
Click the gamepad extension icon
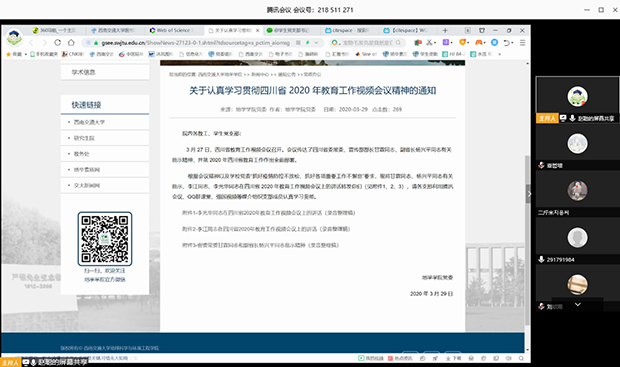pyautogui.click(x=478, y=42)
